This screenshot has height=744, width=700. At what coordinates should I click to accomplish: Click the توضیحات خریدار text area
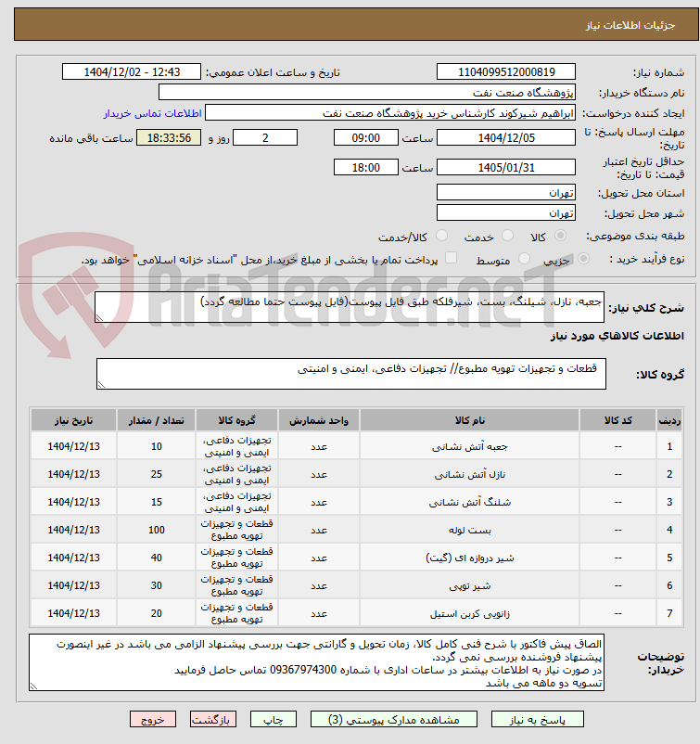tap(316, 662)
